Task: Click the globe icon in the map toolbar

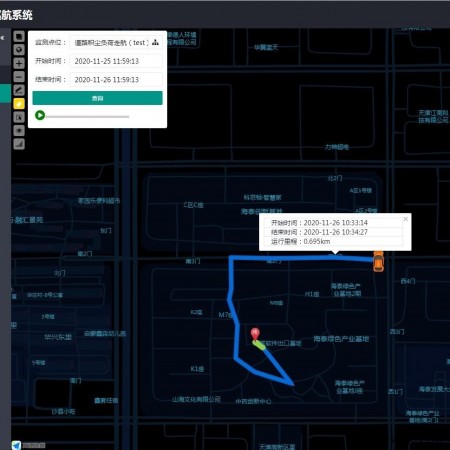Action: pyautogui.click(x=19, y=50)
